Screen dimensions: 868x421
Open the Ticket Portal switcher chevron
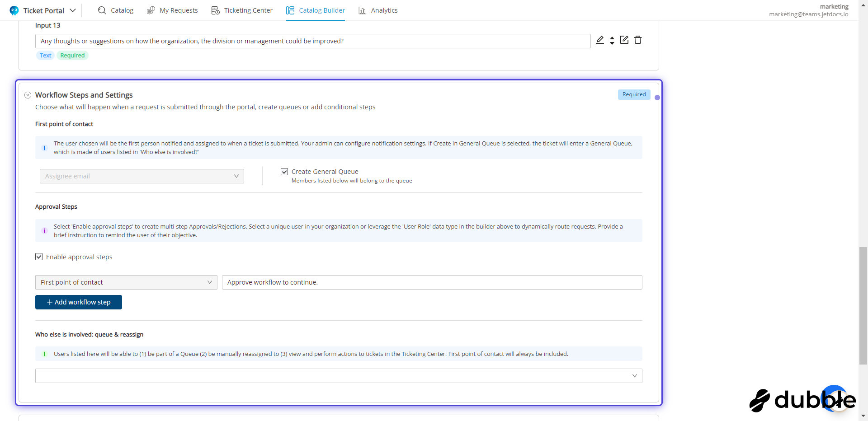tap(73, 10)
